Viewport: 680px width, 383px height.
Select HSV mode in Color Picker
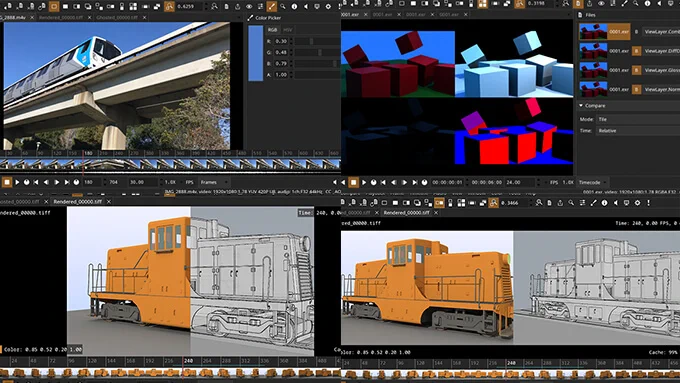pos(288,29)
